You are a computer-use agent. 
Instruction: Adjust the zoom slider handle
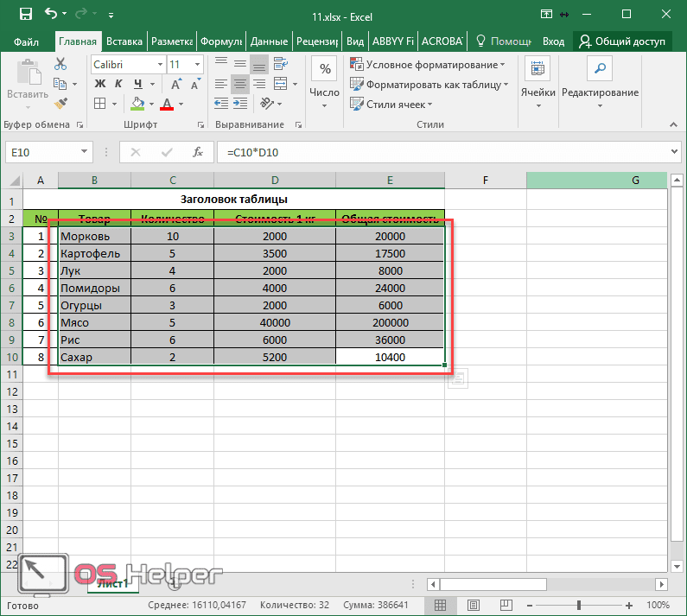[579, 606]
